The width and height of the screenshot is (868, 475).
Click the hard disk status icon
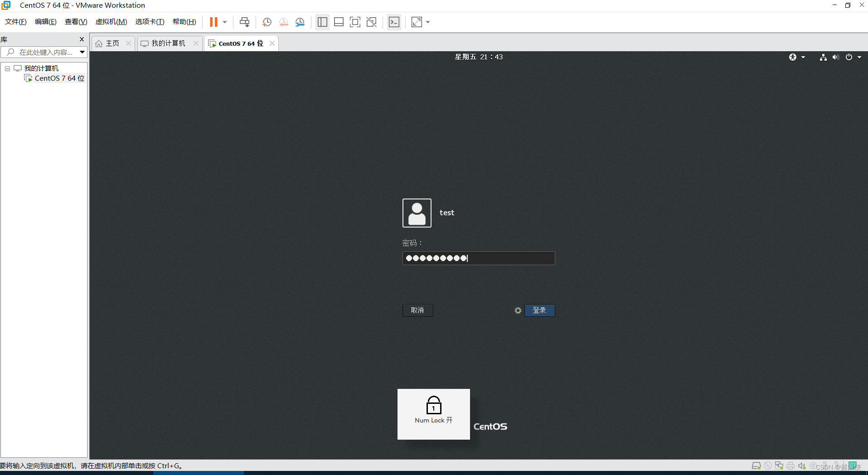(x=756, y=466)
